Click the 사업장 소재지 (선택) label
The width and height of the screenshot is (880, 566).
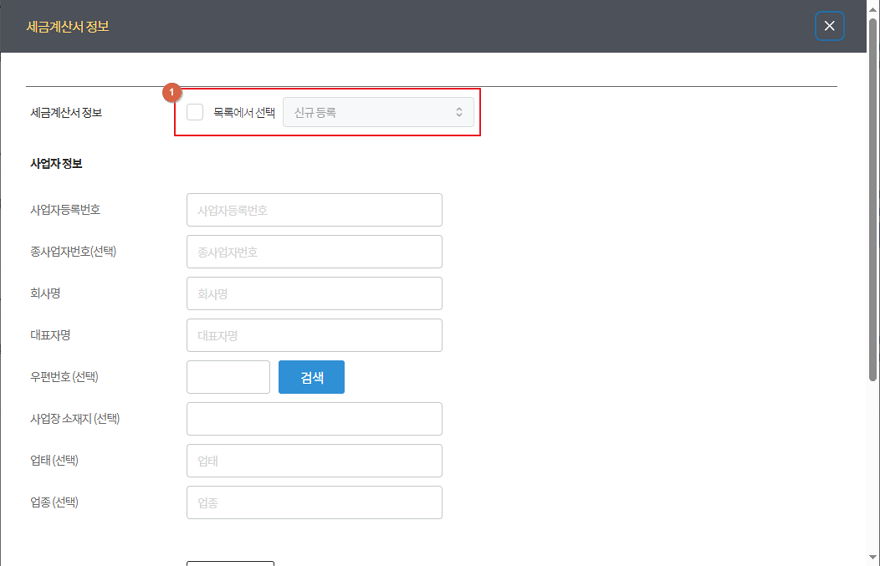pyautogui.click(x=75, y=418)
